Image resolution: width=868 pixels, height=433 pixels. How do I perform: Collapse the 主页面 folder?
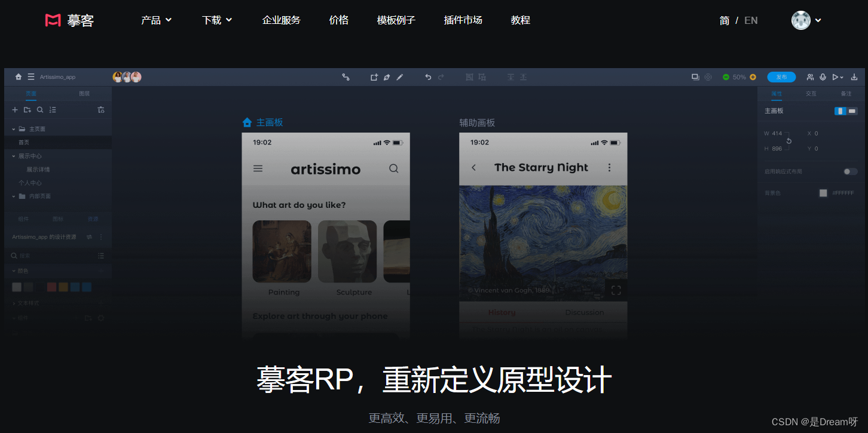[14, 129]
